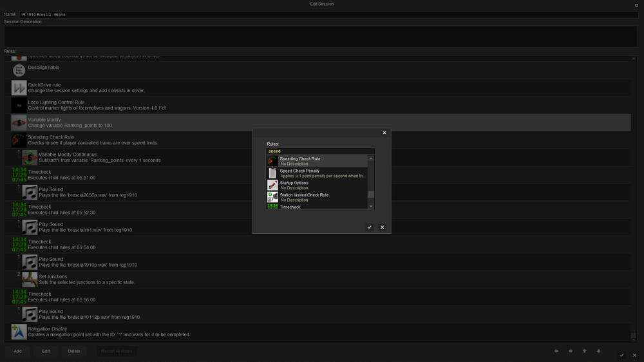Close the rule picker dialog at its top corner
The height and width of the screenshot is (362, 644).
384,133
